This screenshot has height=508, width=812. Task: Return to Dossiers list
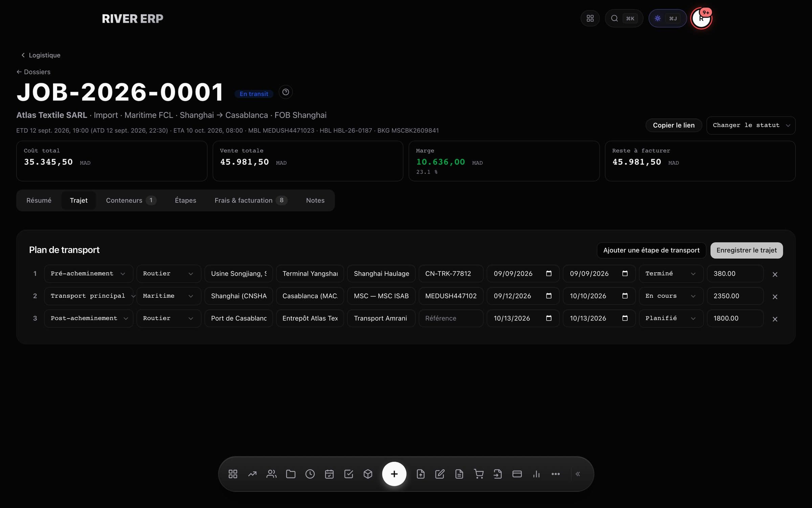33,72
